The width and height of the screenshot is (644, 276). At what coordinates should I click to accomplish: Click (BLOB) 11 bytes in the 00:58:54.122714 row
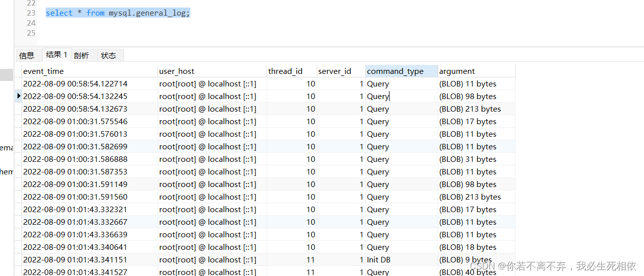point(476,83)
